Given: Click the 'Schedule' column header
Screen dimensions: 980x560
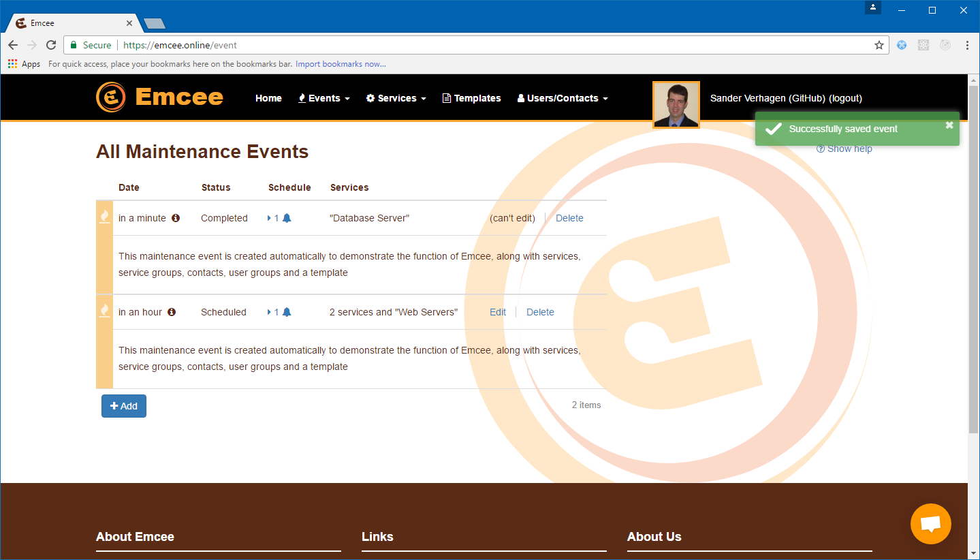Looking at the screenshot, I should pyautogui.click(x=289, y=187).
